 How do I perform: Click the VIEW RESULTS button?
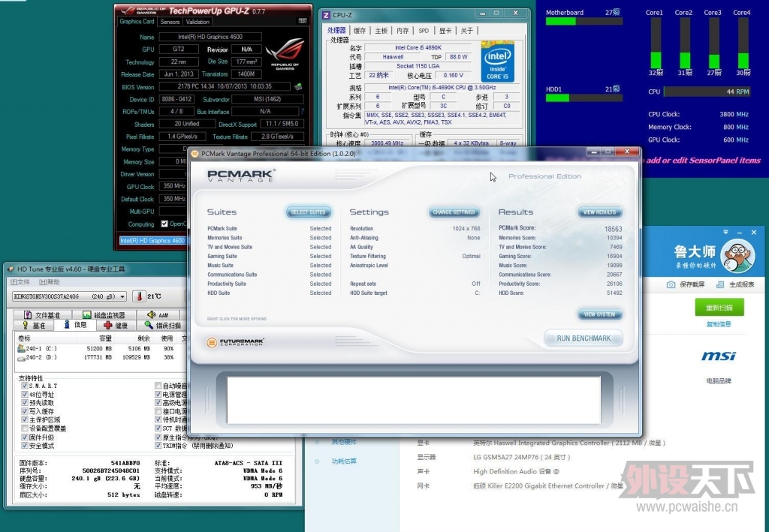[x=600, y=212]
